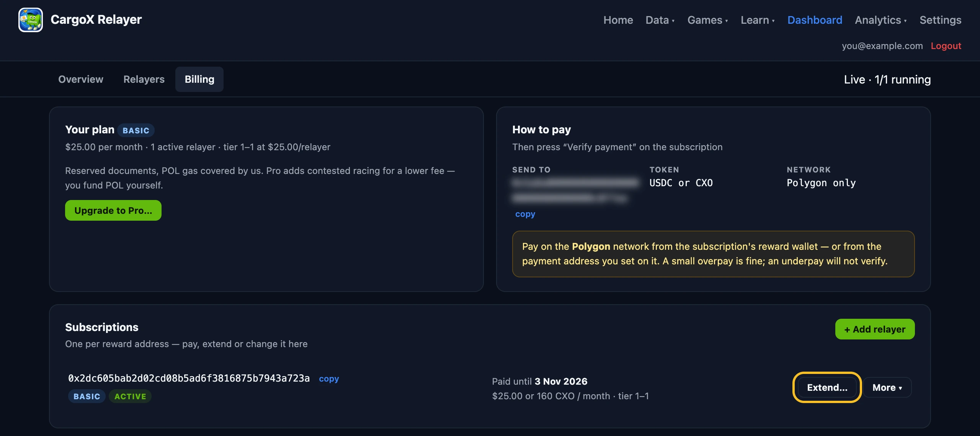Open the Dashboard nav item
This screenshot has height=436, width=980.
point(815,20)
